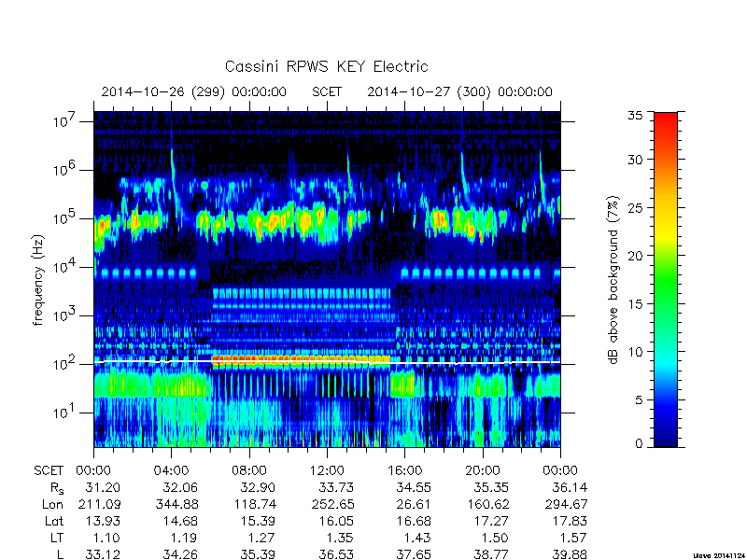The width and height of the screenshot is (747, 560).
Task: Click the Rs value 34.55
Action: pyautogui.click(x=414, y=487)
